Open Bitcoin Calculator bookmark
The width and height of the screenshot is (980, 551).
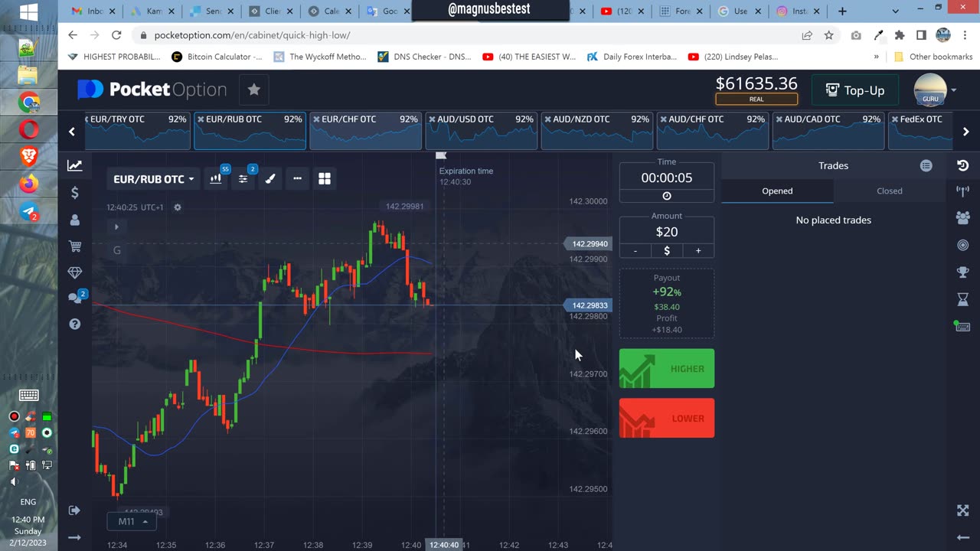216,57
